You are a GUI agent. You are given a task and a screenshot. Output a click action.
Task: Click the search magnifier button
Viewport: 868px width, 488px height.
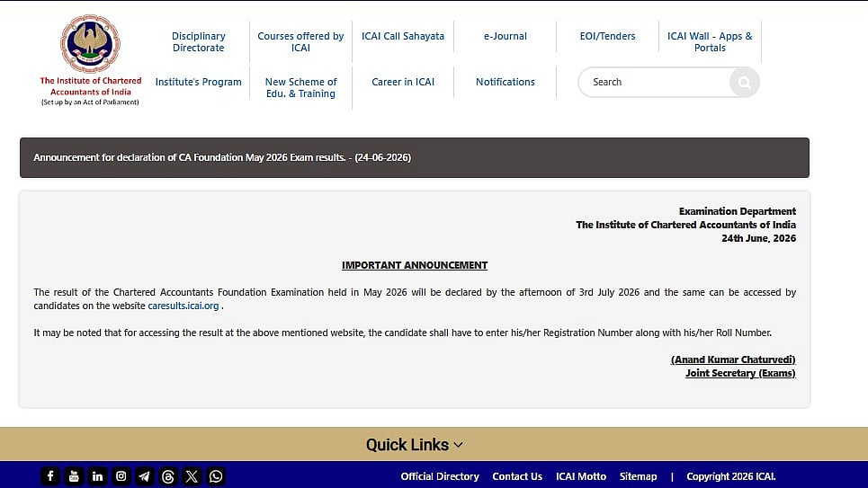click(x=744, y=83)
